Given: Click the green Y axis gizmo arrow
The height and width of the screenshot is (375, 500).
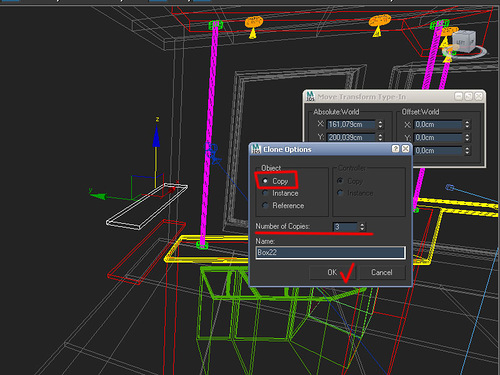Looking at the screenshot, I should coord(98,196).
